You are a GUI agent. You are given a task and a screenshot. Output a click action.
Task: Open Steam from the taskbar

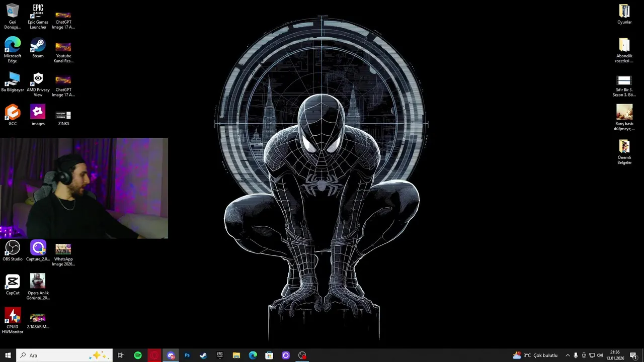tap(203, 355)
